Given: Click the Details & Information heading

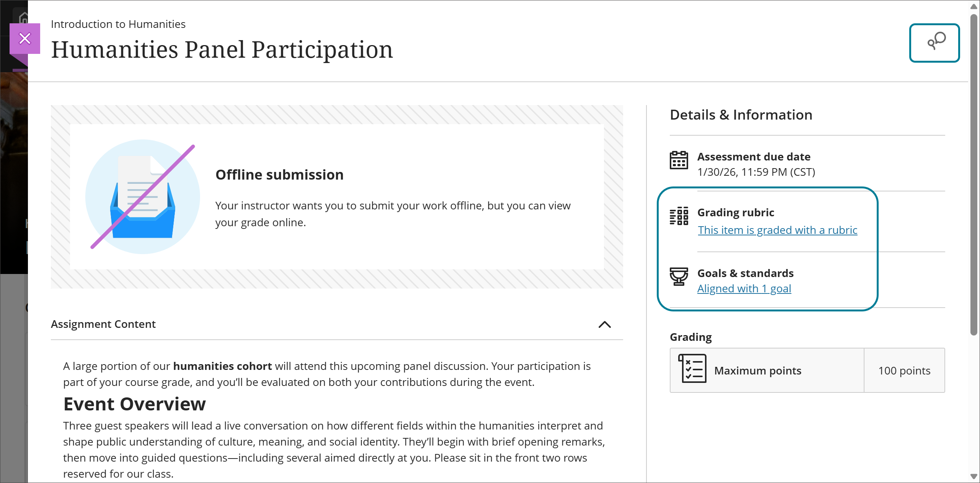Looking at the screenshot, I should pos(741,114).
